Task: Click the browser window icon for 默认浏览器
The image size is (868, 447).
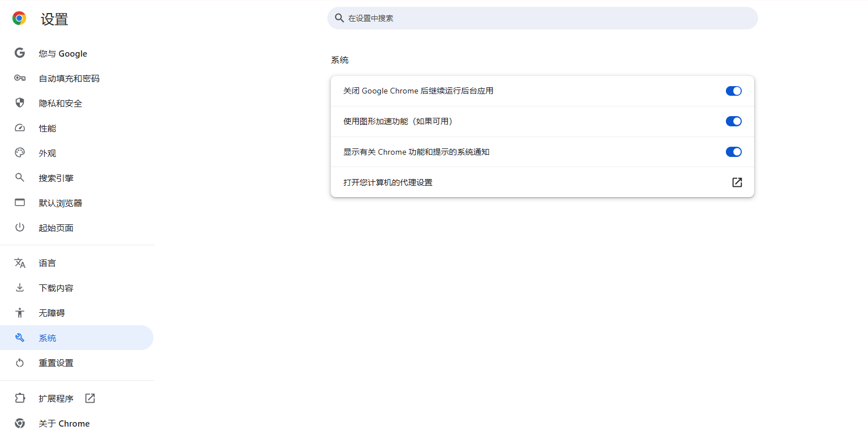Action: (20, 202)
